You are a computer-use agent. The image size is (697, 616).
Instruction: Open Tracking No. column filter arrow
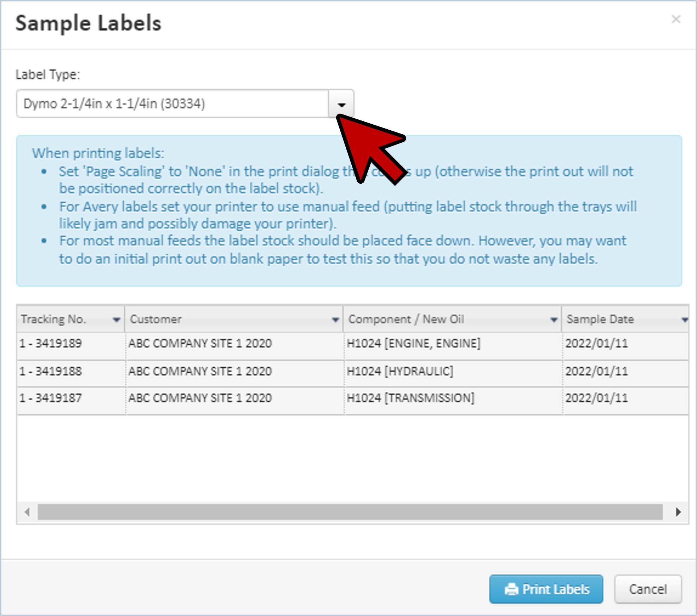[116, 320]
